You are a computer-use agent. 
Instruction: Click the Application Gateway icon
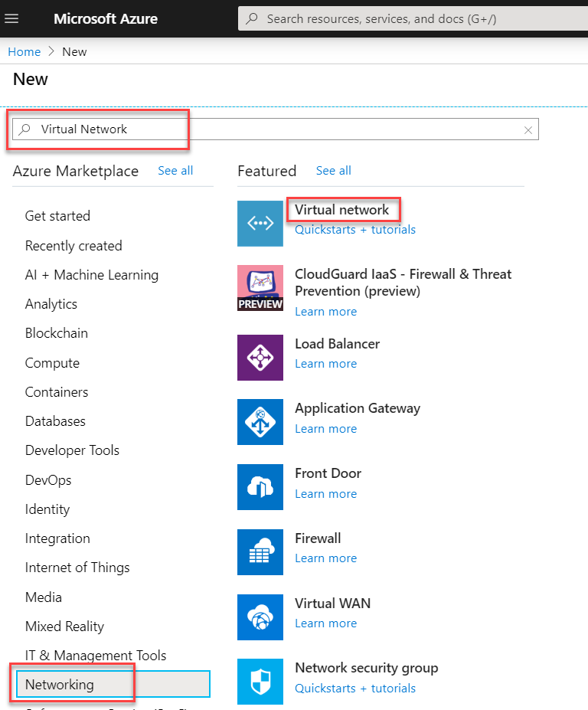[x=260, y=421]
